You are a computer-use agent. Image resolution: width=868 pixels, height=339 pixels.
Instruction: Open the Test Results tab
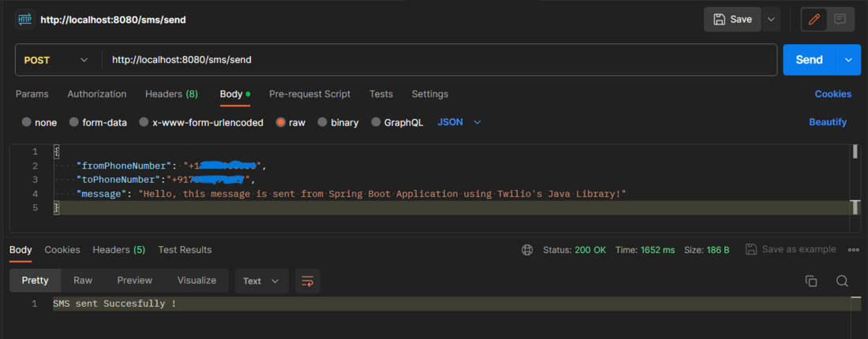pyautogui.click(x=185, y=250)
